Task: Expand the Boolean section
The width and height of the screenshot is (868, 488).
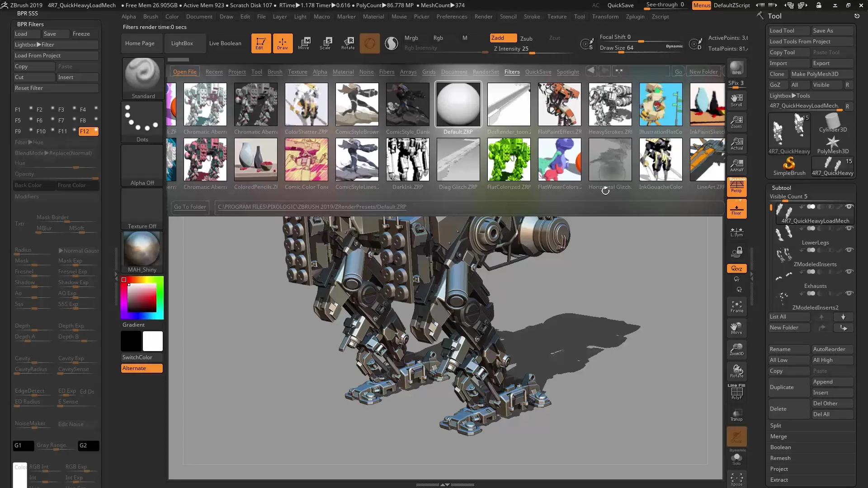Action: 781,447
